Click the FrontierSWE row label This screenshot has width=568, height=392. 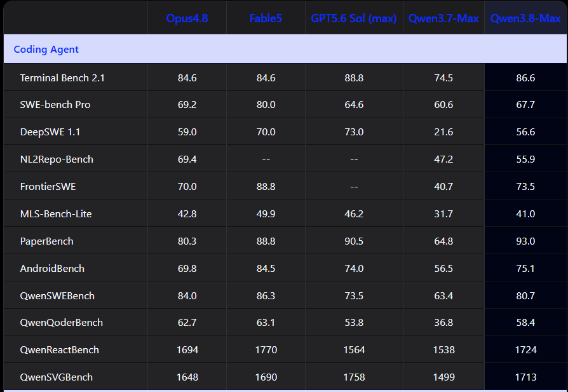[x=48, y=187]
